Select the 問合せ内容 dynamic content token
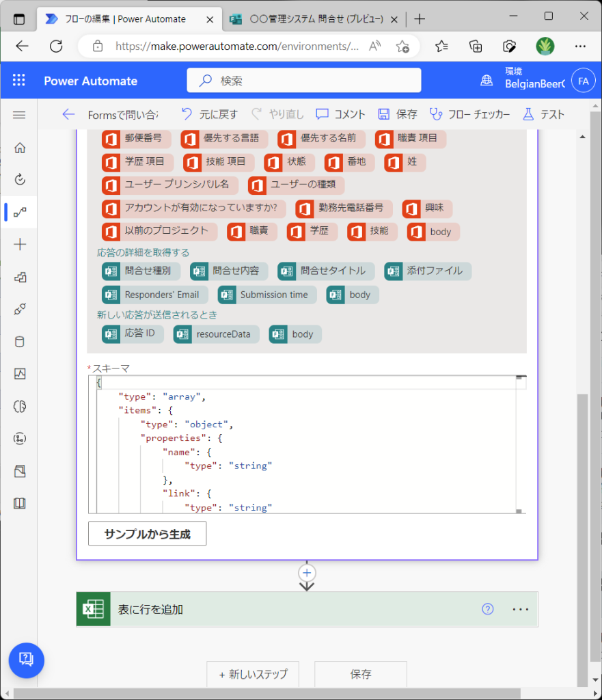 (x=229, y=271)
